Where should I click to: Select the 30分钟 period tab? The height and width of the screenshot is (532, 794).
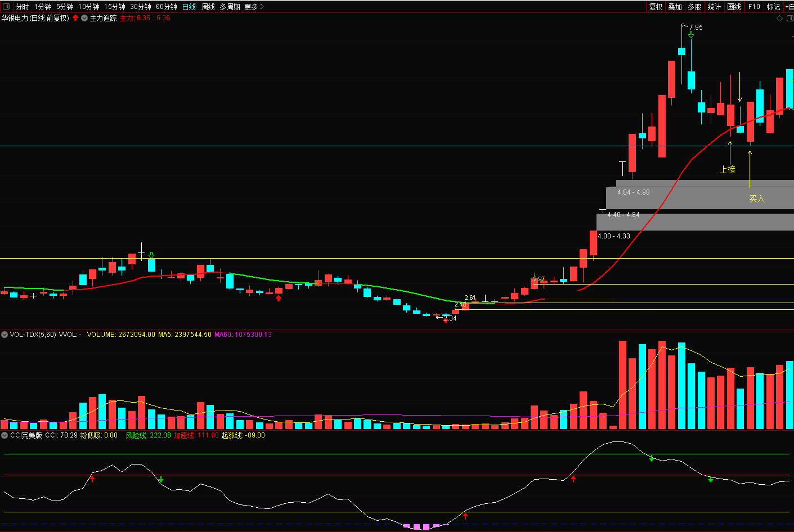coord(140,7)
